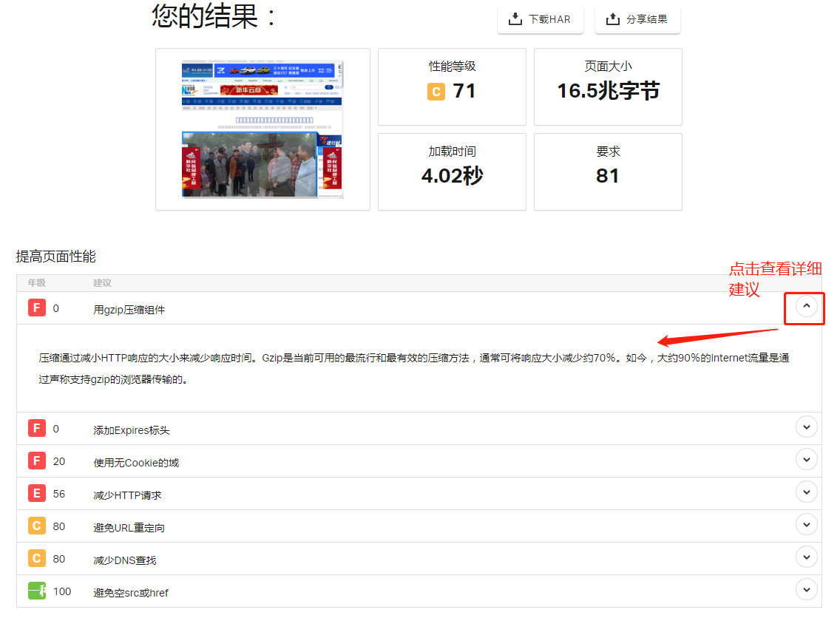Click the 减少HTTP请求 suggestion text

127,495
